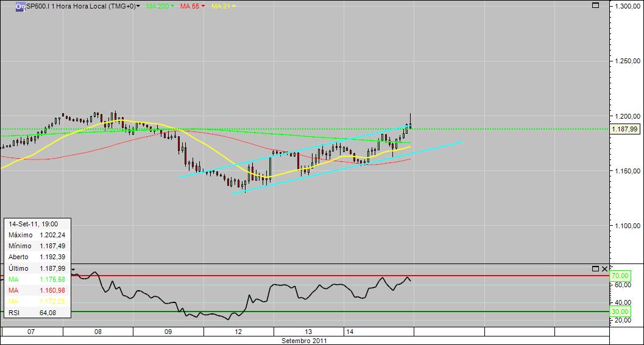Click date label 08 on time axis
Image resolution: width=644 pixels, height=345 pixels.
(x=97, y=332)
